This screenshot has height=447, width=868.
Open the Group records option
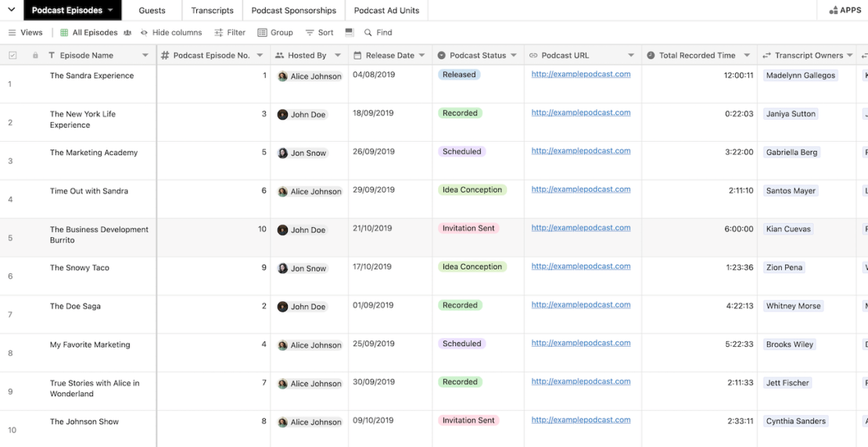click(x=275, y=33)
